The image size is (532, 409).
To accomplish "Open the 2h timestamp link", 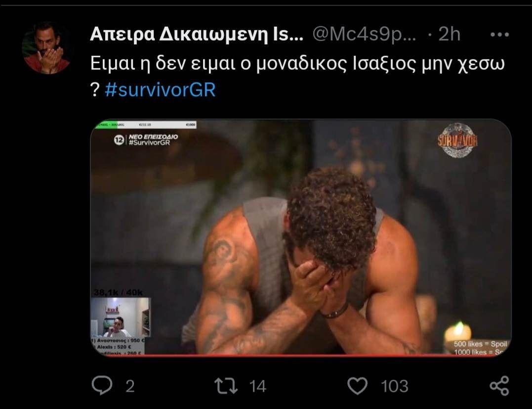I will coord(449,34).
